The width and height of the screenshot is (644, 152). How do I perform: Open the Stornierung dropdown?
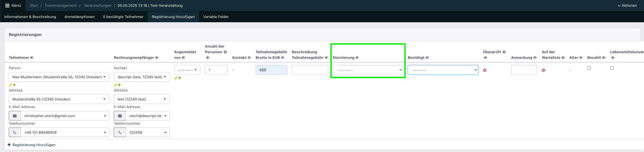tap(368, 70)
